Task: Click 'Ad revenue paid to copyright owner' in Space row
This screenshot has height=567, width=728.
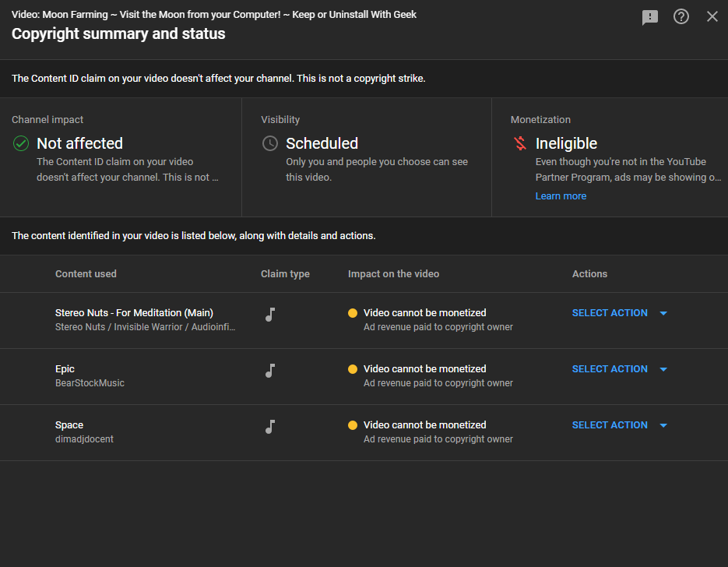Action: click(x=438, y=440)
